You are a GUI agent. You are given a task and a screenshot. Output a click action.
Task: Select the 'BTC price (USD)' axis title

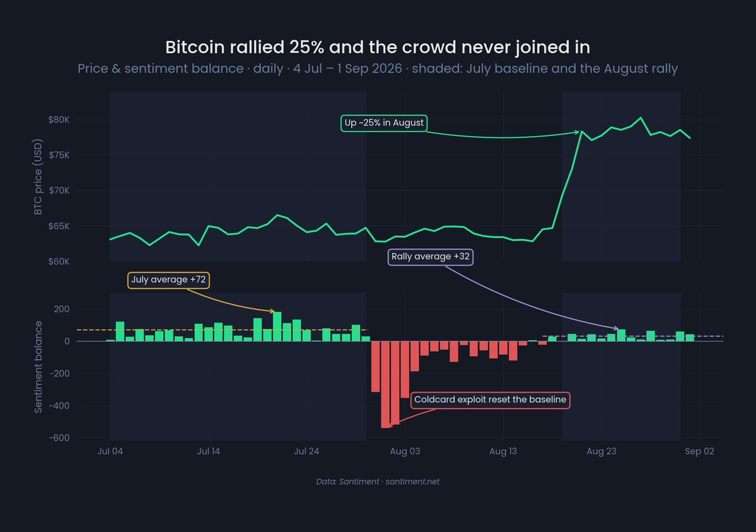point(38,177)
